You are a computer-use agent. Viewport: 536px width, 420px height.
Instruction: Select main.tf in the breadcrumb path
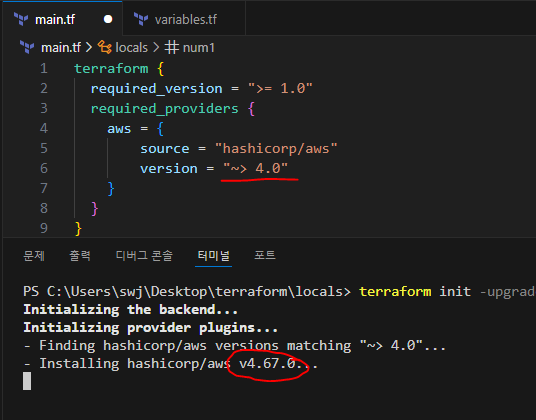(61, 48)
